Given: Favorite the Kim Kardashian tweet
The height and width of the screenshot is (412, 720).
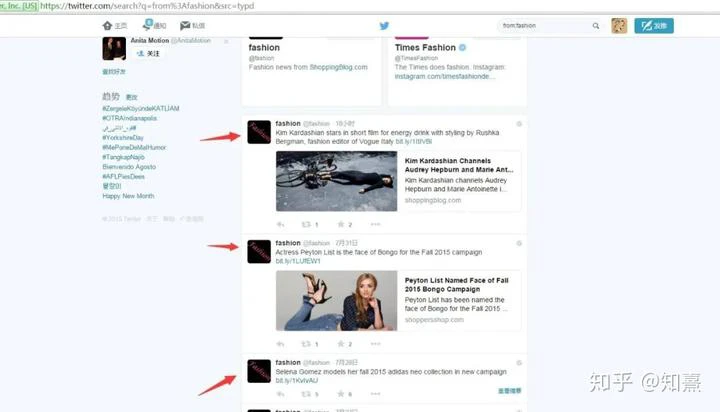Looking at the screenshot, I should (x=341, y=225).
